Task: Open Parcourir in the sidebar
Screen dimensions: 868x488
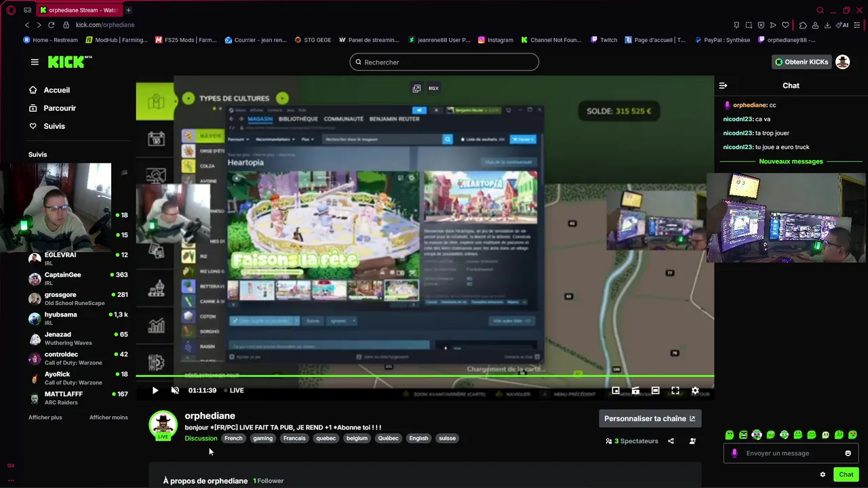Action: pyautogui.click(x=52, y=108)
